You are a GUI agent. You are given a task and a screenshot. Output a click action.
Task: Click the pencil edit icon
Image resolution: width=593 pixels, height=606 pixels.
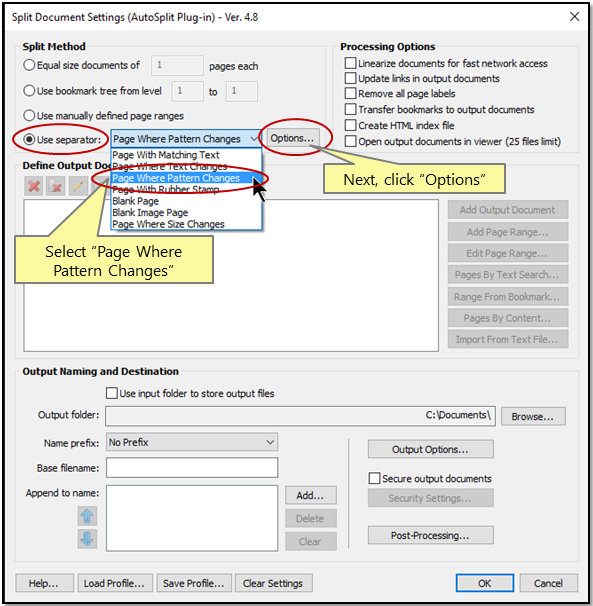coord(78,187)
